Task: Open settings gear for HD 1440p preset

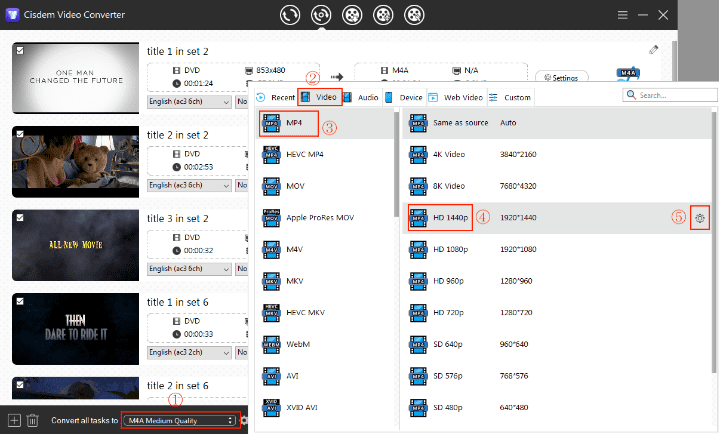Action: pos(699,218)
